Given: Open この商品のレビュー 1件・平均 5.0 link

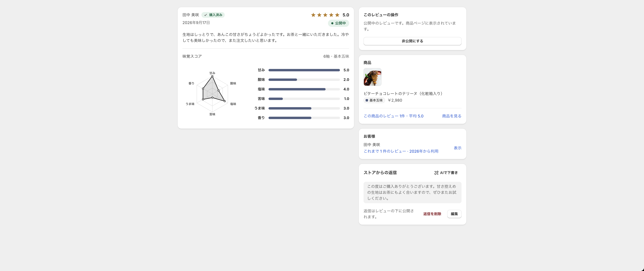Looking at the screenshot, I should pos(393,116).
